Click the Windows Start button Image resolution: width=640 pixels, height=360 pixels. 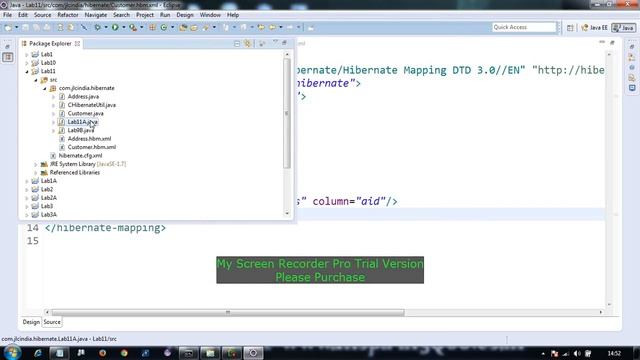pyautogui.click(x=12, y=353)
